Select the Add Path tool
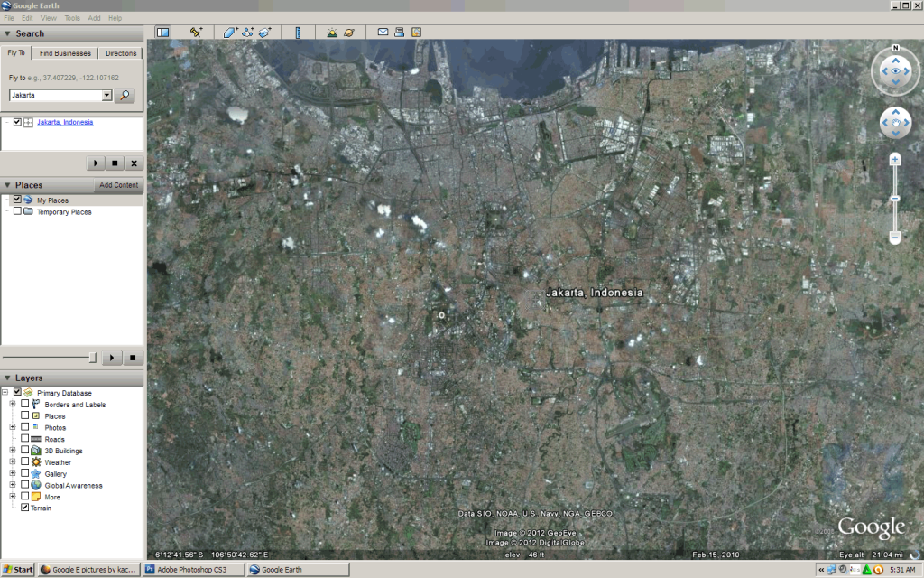924x578 pixels. [x=247, y=33]
